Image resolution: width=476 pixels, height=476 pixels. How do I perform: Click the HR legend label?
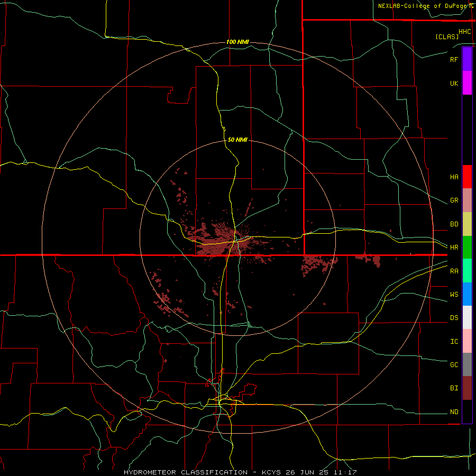tap(454, 248)
